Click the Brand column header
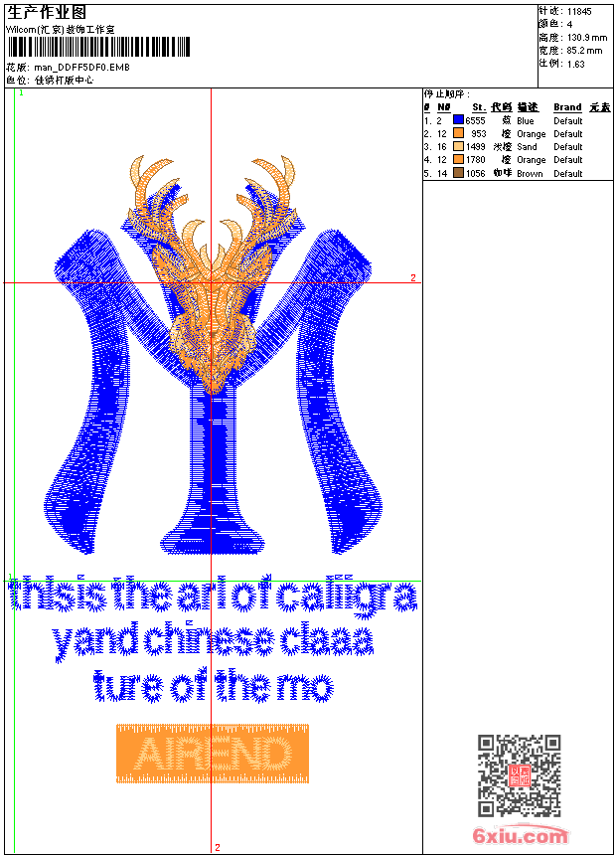 tap(567, 107)
